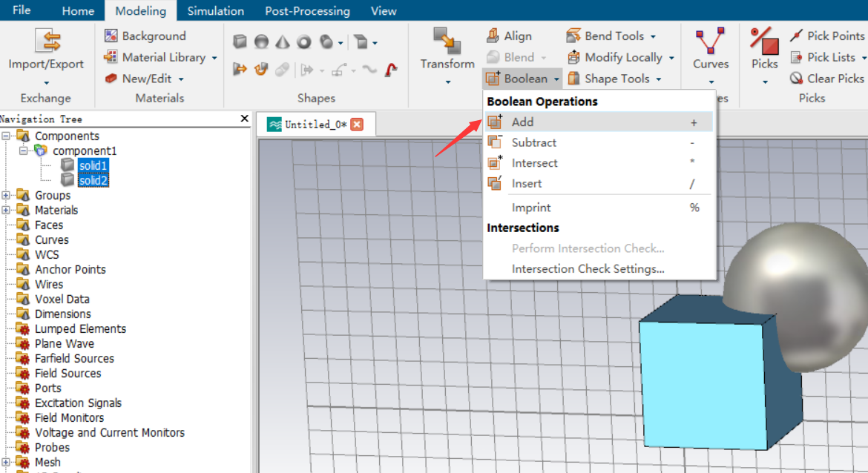The width and height of the screenshot is (868, 473).
Task: Close the Untitled_0 document tab
Action: coord(358,125)
